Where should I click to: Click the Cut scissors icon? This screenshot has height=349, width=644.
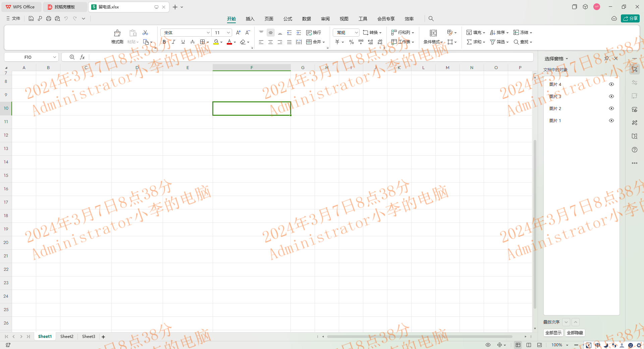(x=145, y=33)
